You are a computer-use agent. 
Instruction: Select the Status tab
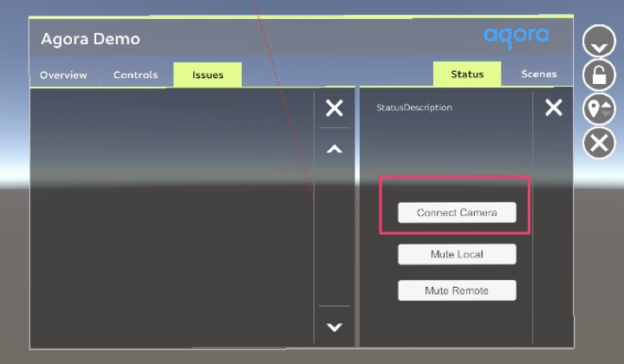467,74
